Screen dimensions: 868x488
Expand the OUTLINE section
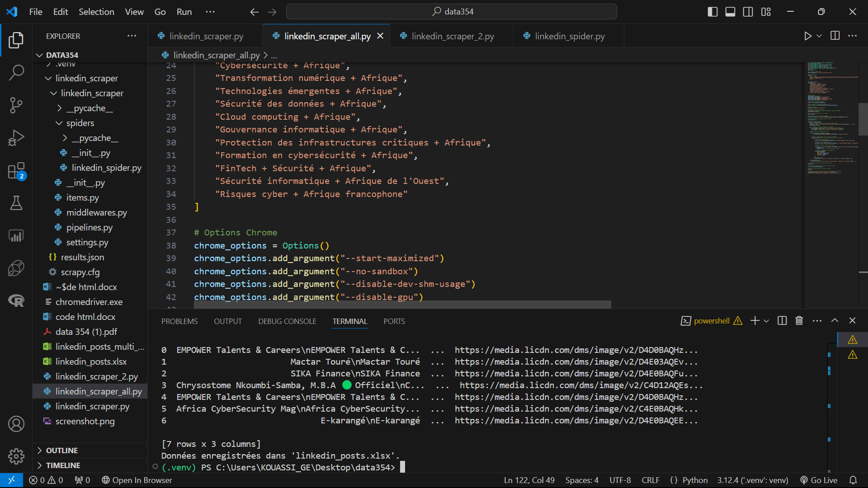(40, 450)
